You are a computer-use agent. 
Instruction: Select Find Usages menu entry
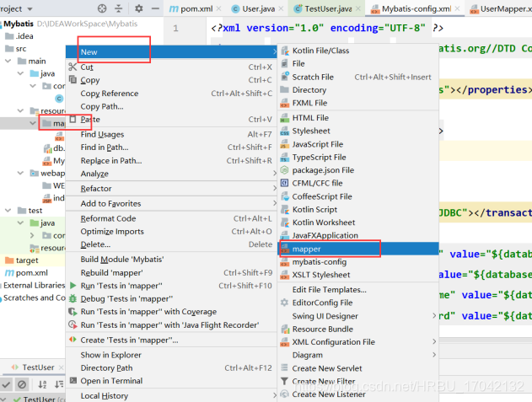coord(172,134)
